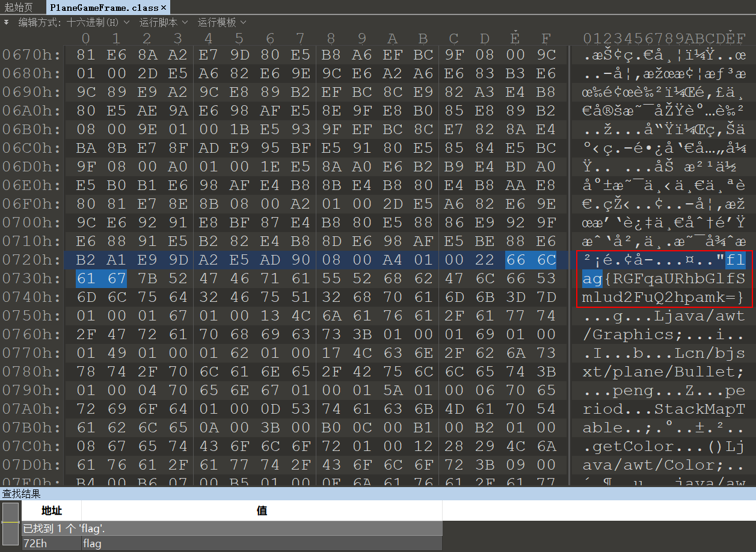
Task: Click ASCII text ...g...Ljava/awt
Action: (663, 316)
